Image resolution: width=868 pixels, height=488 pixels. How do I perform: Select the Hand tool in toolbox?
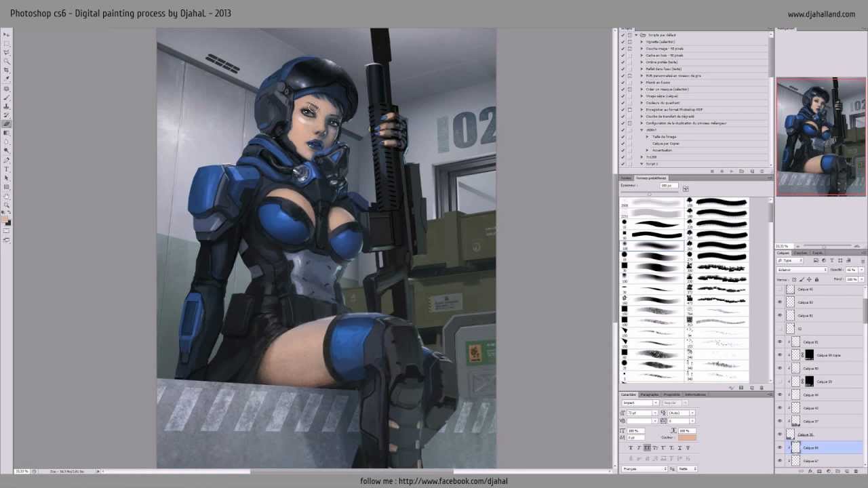(x=5, y=197)
